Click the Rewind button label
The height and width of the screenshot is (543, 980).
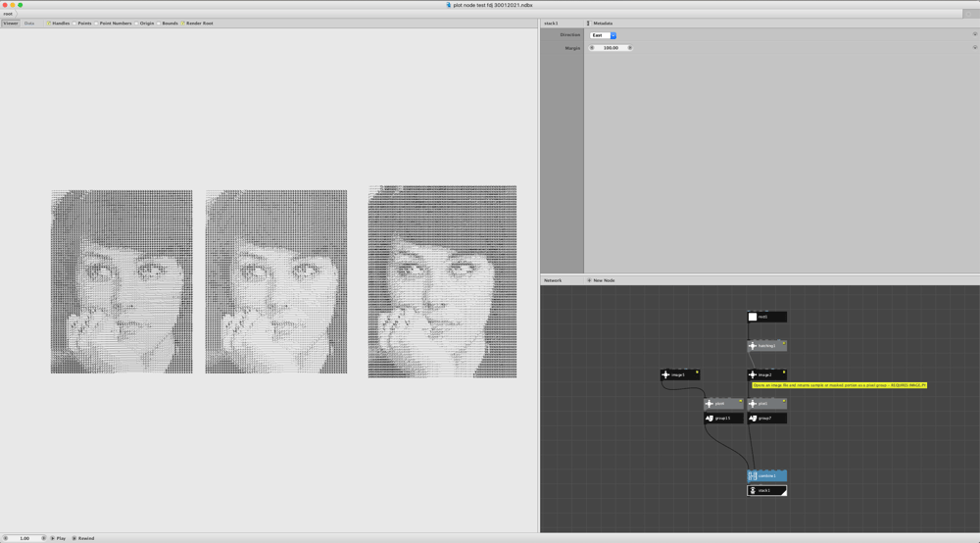(86, 538)
